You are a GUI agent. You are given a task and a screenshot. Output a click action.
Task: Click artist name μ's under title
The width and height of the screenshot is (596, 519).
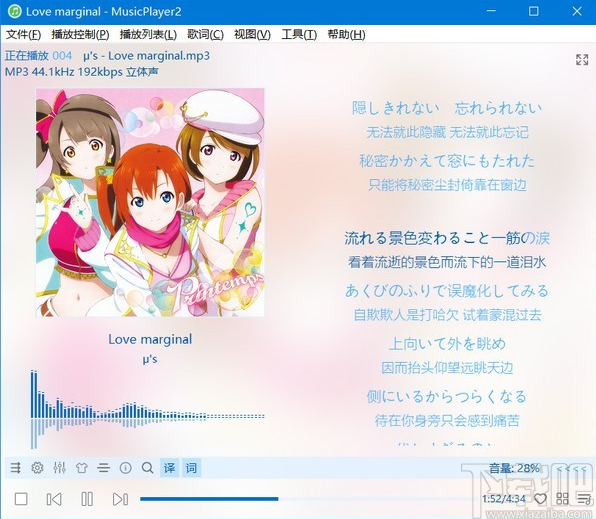click(150, 359)
